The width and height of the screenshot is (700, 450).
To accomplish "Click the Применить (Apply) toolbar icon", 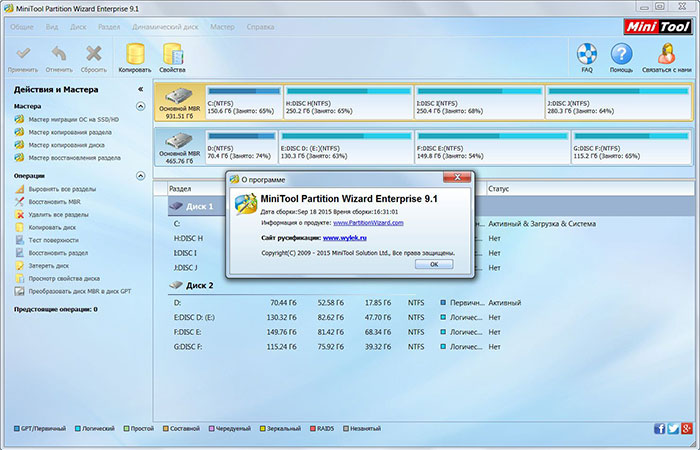I will 23,58.
